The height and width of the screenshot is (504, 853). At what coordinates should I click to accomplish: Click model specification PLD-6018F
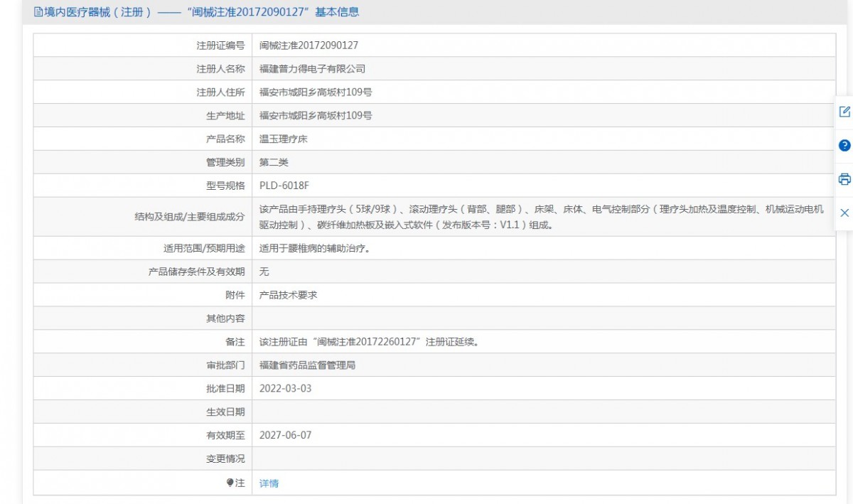pyautogui.click(x=284, y=186)
